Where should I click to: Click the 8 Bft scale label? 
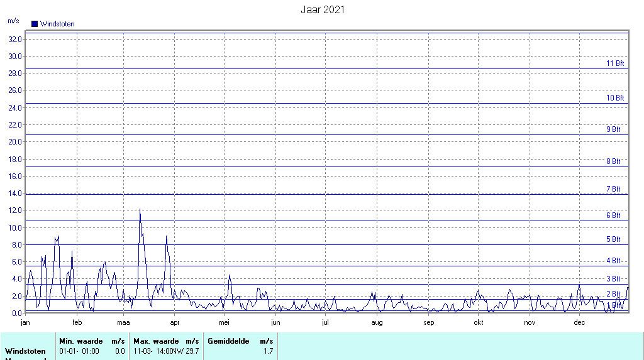coord(613,161)
